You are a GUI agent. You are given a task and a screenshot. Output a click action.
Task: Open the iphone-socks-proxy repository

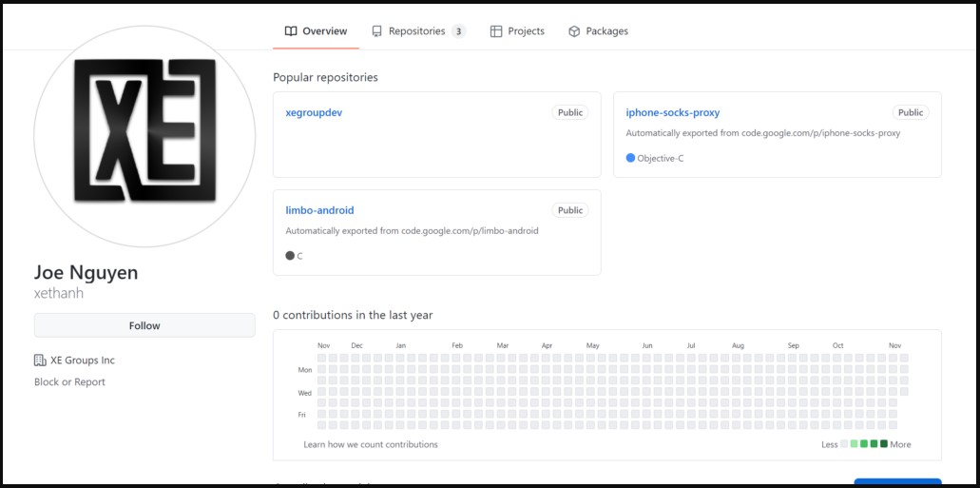click(x=672, y=112)
